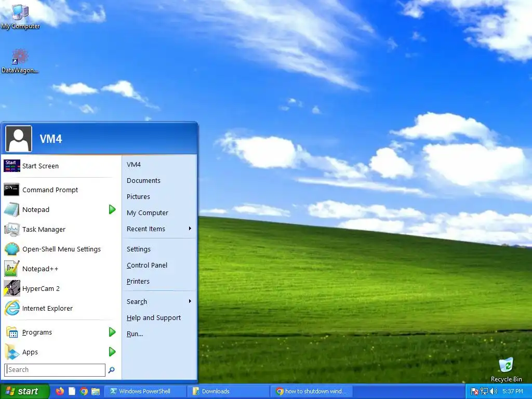Open file explorer quick launch icon
The image size is (532, 399).
96,391
